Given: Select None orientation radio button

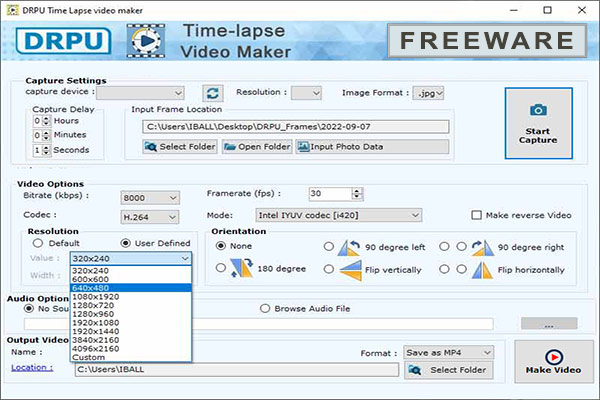Looking at the screenshot, I should [221, 246].
